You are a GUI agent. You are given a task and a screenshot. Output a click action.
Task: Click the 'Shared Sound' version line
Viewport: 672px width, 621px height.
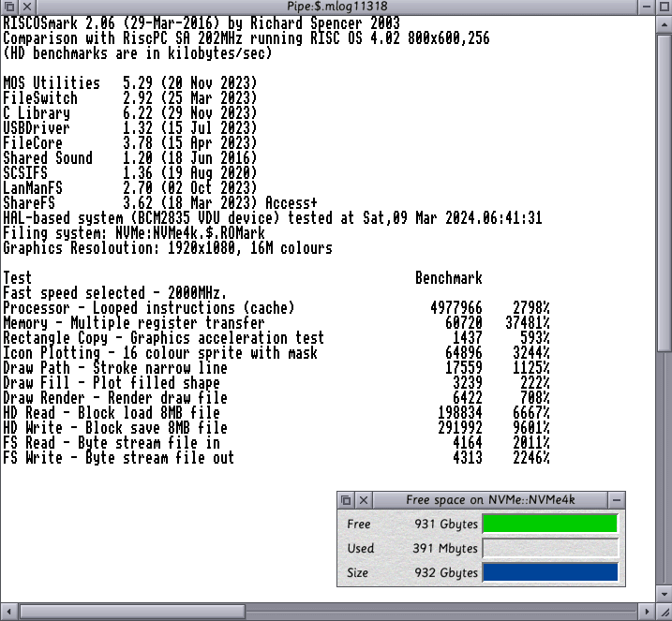(x=130, y=158)
